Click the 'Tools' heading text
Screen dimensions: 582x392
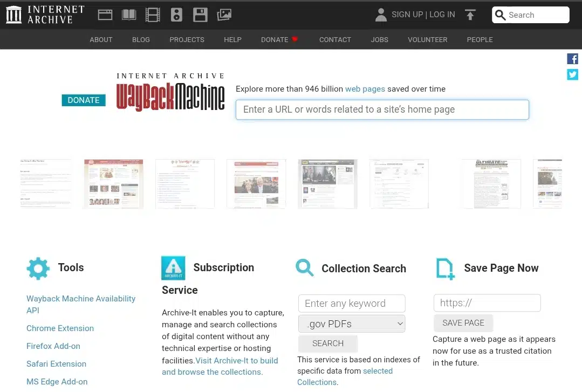click(x=71, y=267)
